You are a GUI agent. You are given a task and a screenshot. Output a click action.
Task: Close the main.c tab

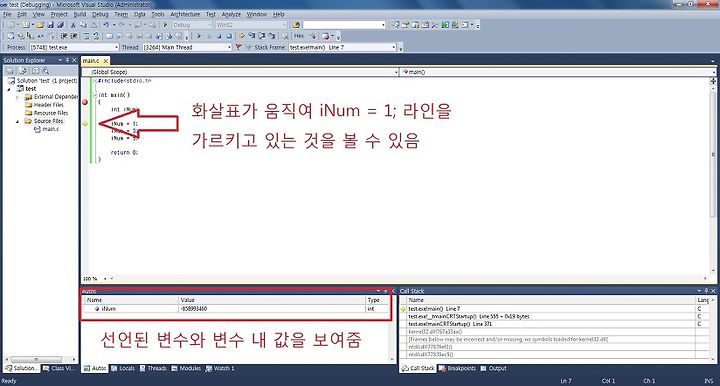[x=106, y=61]
